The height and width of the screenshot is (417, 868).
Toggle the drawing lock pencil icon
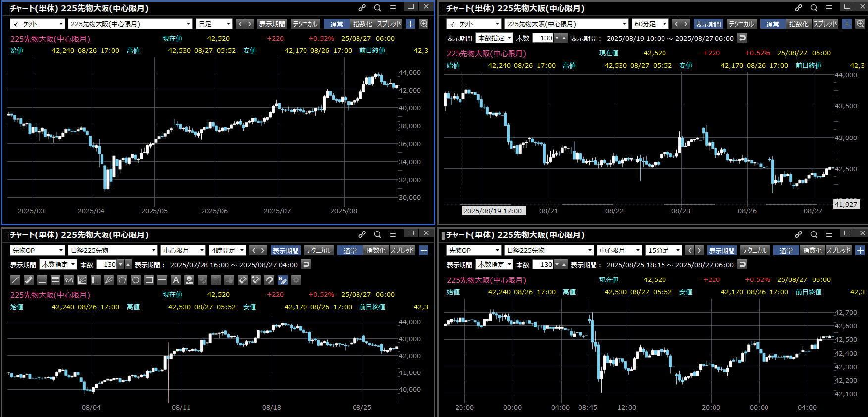pyautogui.click(x=283, y=280)
